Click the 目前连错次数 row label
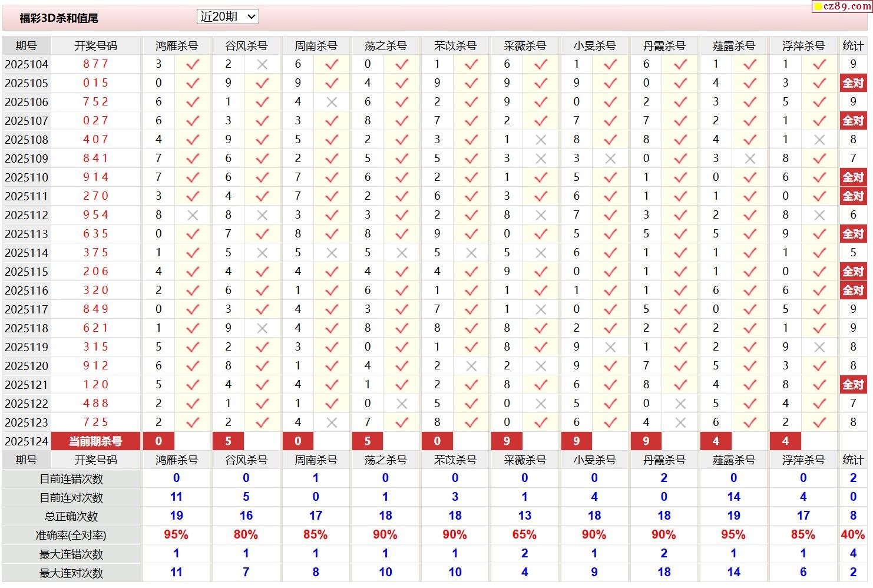 coord(71,479)
